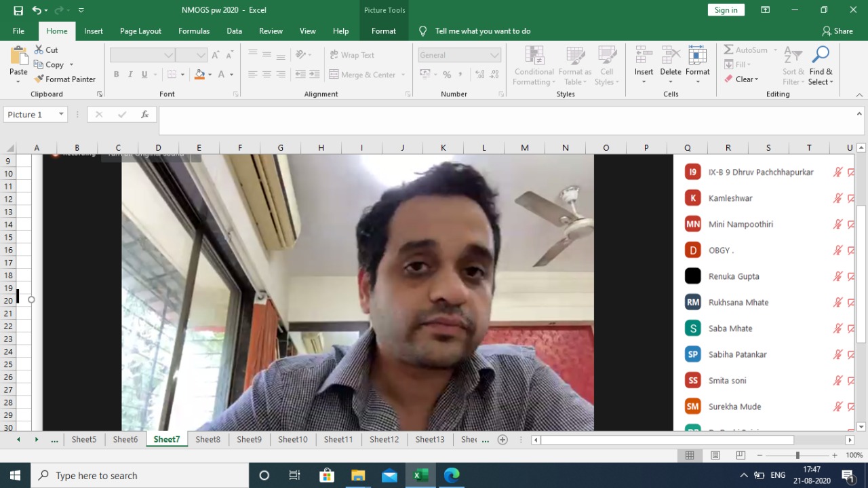
Task: Open Find & Select magnifier
Action: tap(821, 56)
